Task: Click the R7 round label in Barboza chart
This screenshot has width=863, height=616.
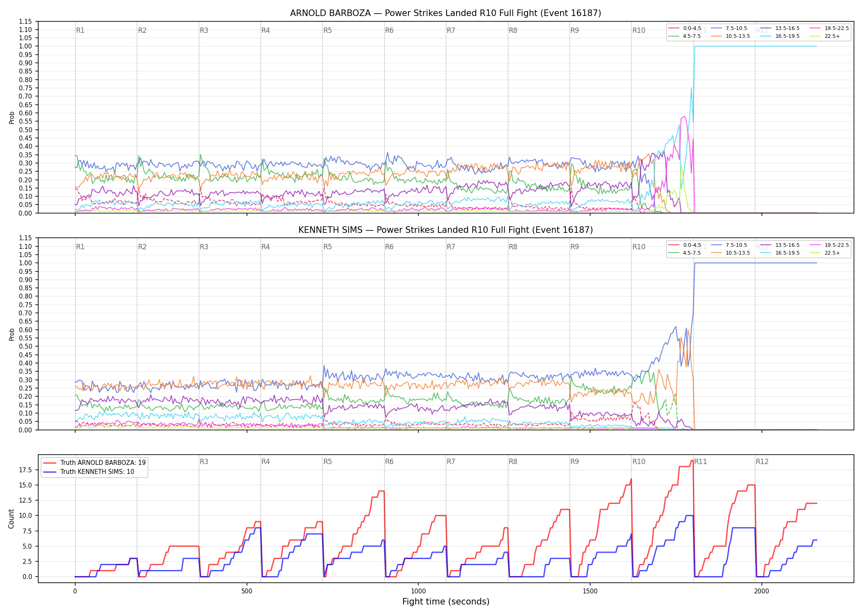Action: tap(451, 30)
